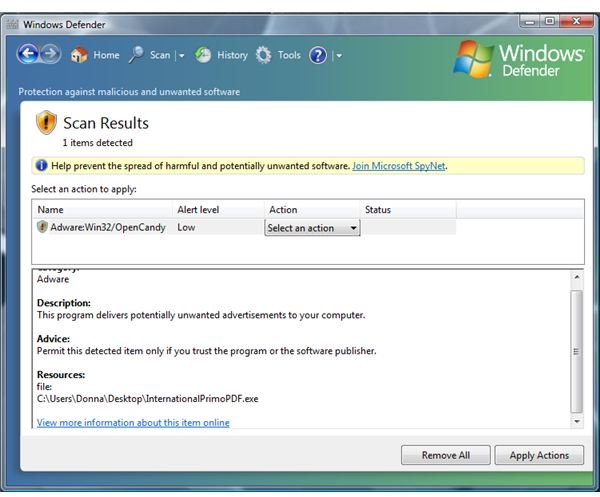Maximize the Windows Defender window

[x=549, y=21]
